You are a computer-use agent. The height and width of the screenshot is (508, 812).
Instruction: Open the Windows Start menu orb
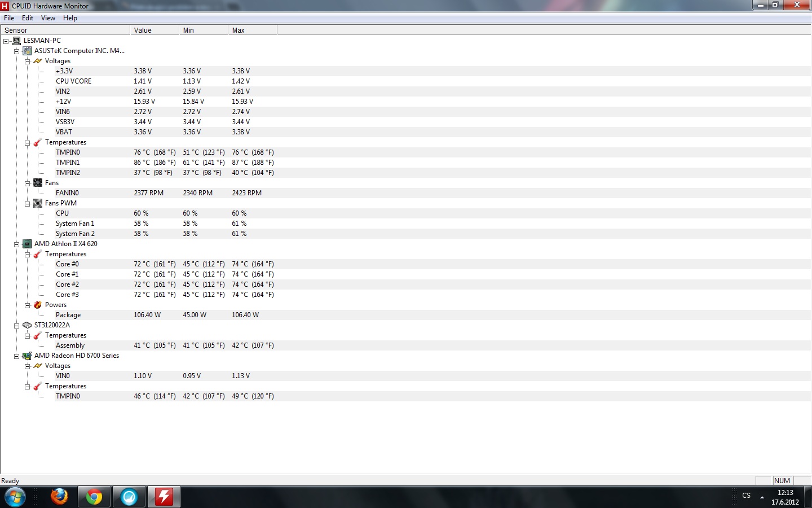(15, 497)
